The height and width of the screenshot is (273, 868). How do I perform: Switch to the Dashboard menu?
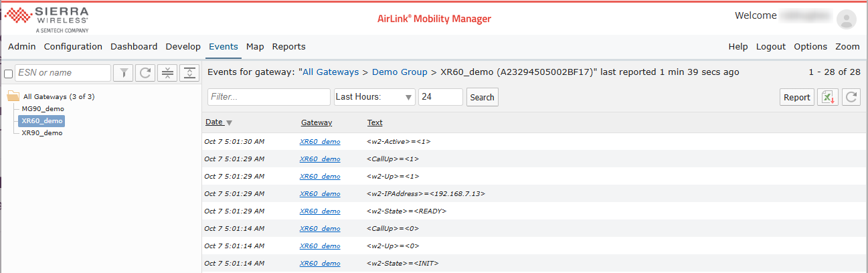point(134,47)
